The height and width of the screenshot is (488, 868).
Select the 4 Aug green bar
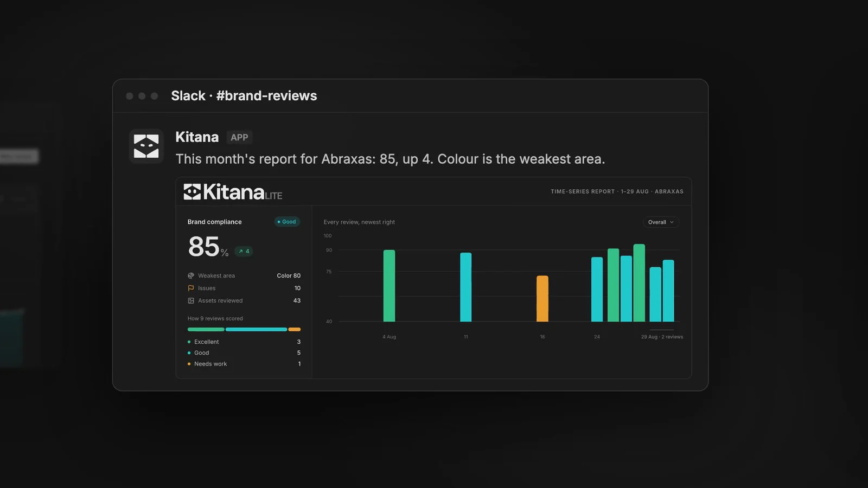pyautogui.click(x=390, y=286)
